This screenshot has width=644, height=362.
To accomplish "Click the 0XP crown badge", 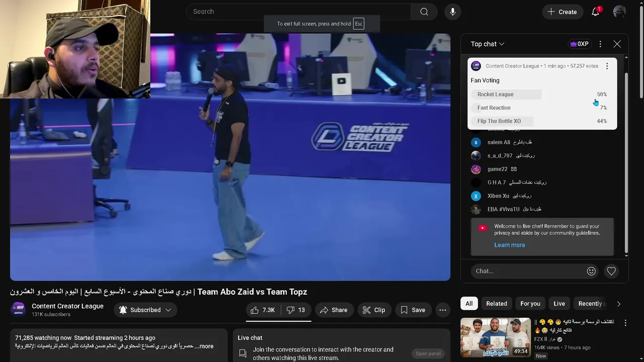I will tap(579, 44).
